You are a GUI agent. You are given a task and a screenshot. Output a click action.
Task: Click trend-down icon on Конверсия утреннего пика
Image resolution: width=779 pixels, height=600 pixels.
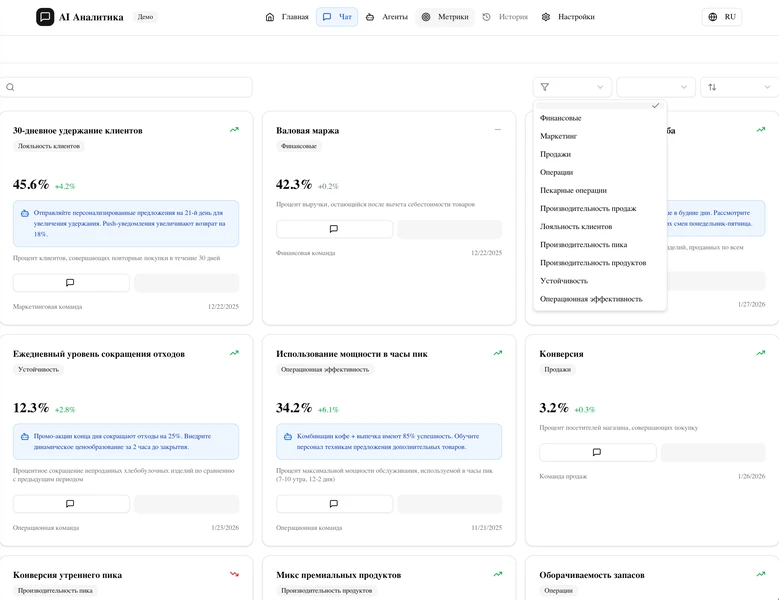(x=234, y=574)
